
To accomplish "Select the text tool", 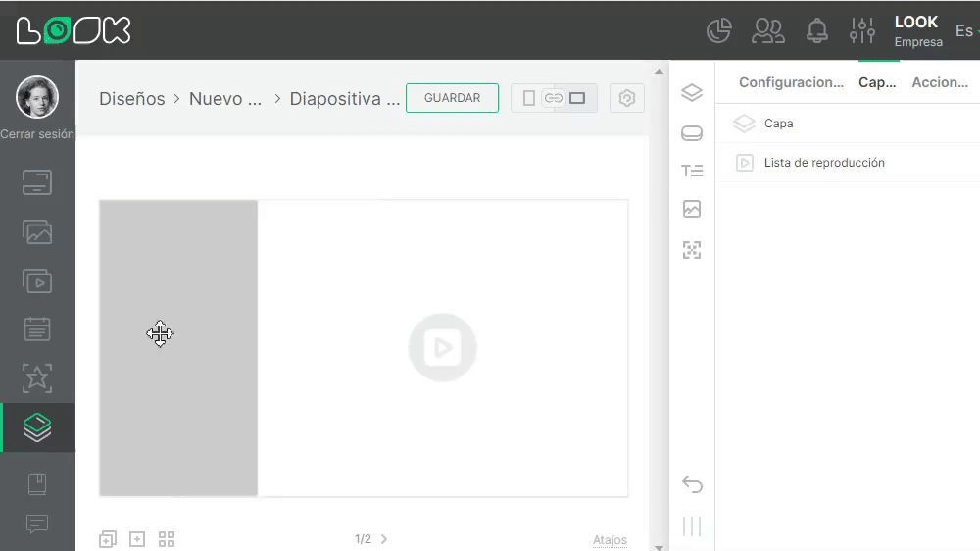I will point(692,171).
